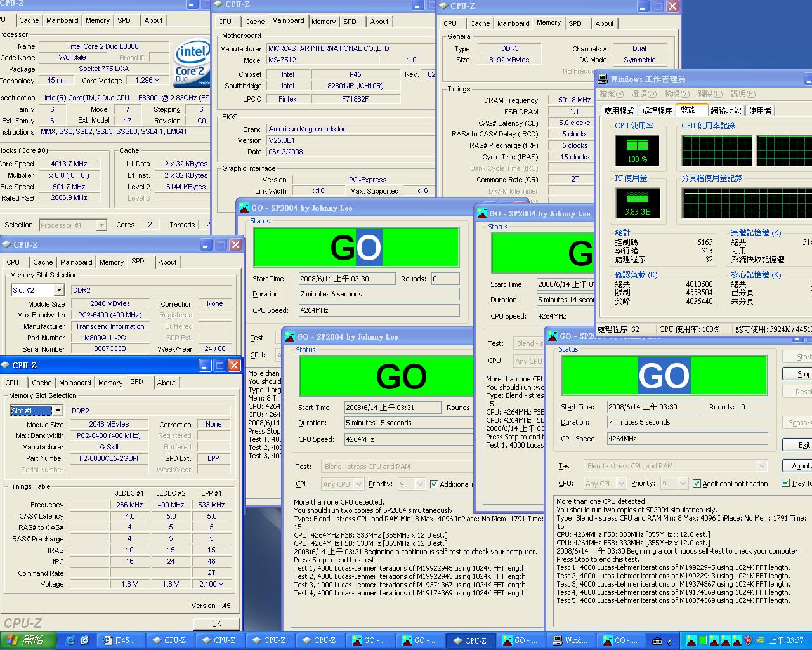Viewport: 812px width, 650px height.
Task: Open Test dropdown in 5 minutes 15 seconds GO window
Action: [x=396, y=467]
